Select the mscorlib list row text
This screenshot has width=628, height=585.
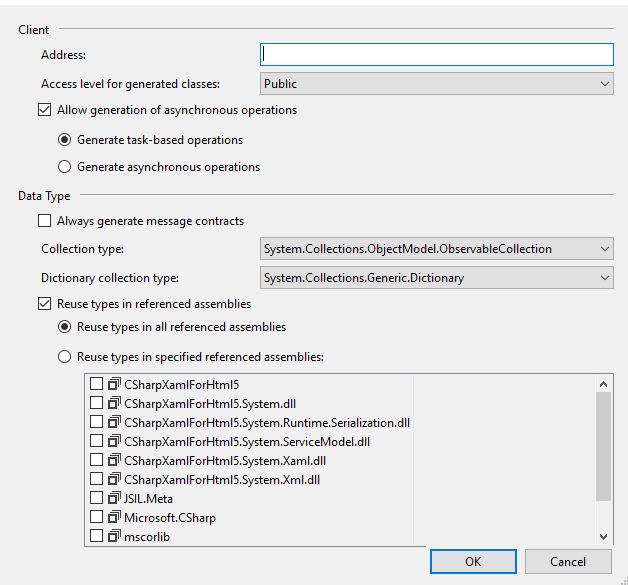coord(147,537)
